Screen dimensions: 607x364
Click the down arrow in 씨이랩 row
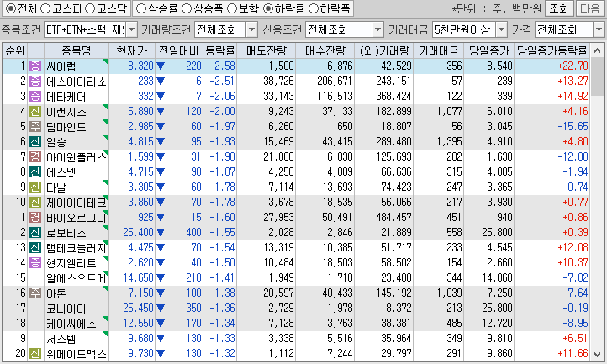click(x=161, y=66)
